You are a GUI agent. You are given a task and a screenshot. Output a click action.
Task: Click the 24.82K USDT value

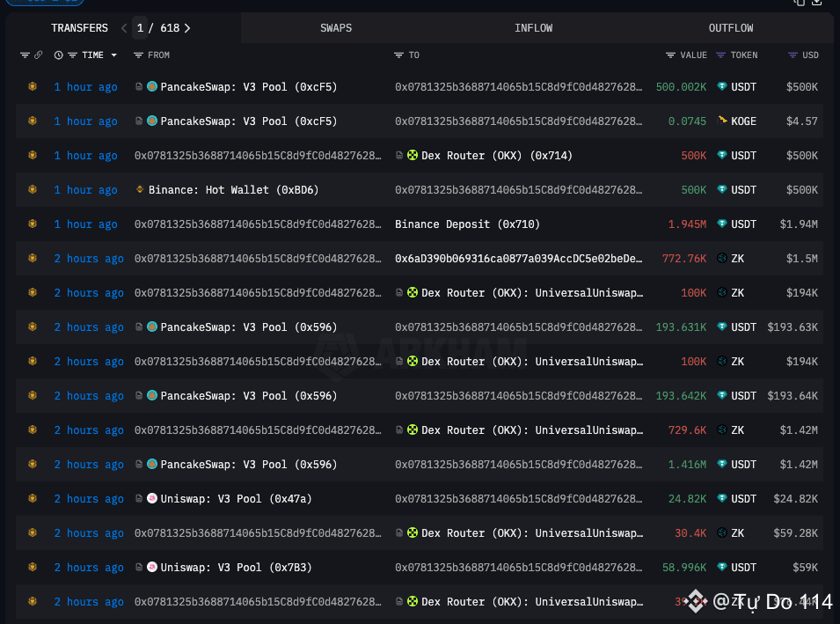(687, 498)
